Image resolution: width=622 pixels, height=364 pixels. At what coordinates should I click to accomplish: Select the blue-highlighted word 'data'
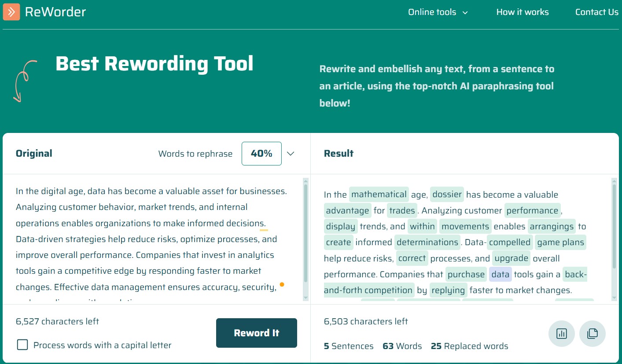(501, 274)
